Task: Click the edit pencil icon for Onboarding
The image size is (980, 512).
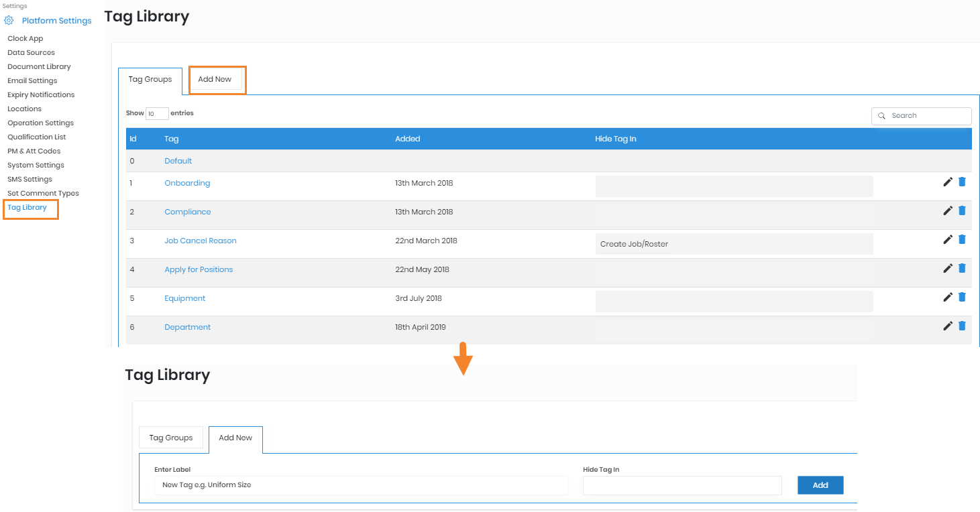Action: 947,182
